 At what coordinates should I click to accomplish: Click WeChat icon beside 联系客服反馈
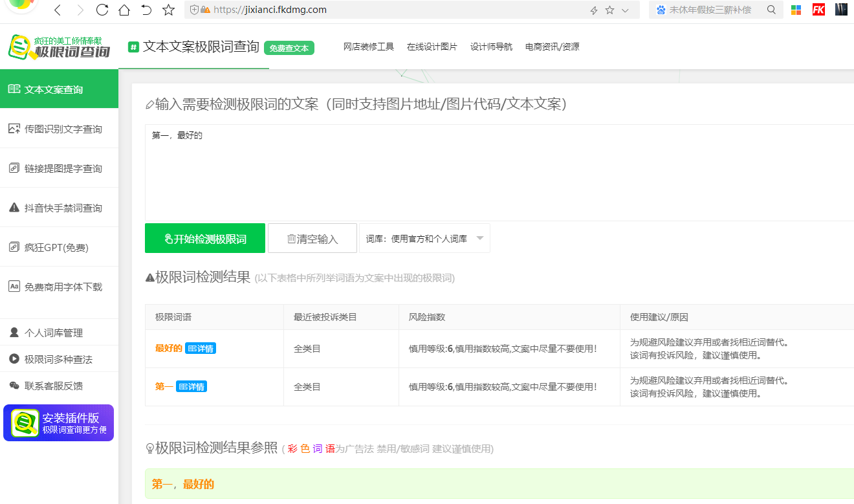tap(14, 386)
